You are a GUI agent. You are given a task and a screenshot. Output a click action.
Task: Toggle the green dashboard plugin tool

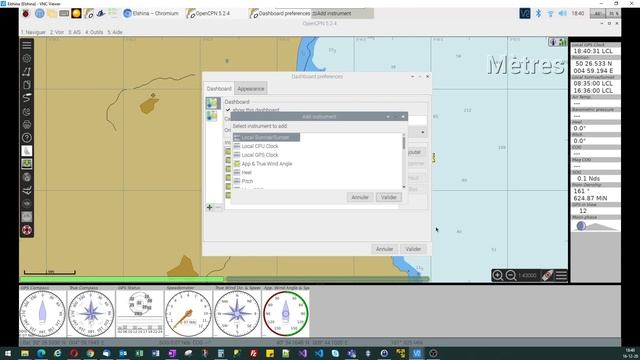pyautogui.click(x=27, y=164)
